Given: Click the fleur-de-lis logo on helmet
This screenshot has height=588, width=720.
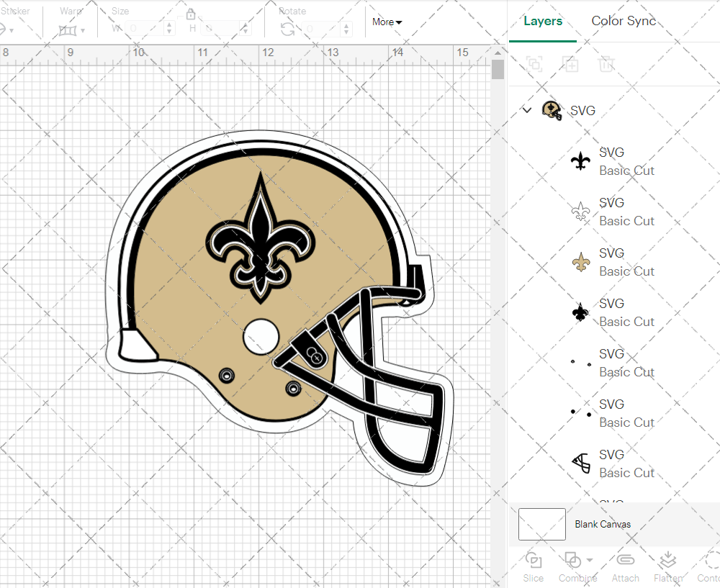Looking at the screenshot, I should (x=261, y=239).
